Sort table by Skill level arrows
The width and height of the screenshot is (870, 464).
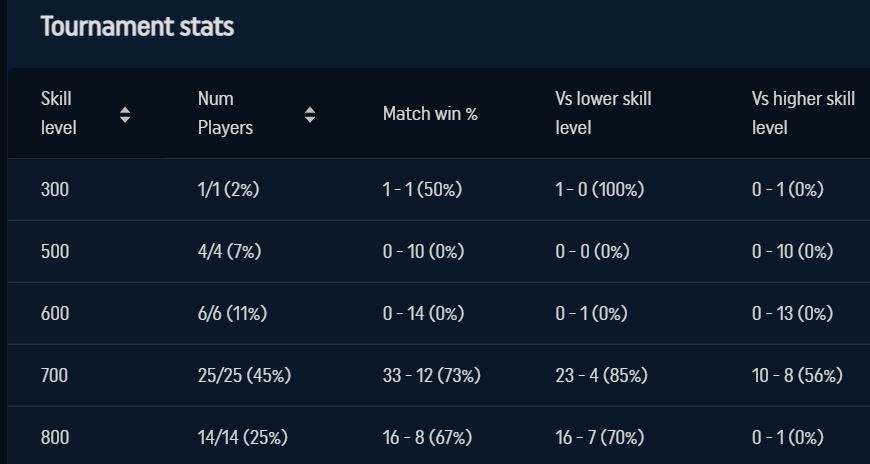coord(125,114)
